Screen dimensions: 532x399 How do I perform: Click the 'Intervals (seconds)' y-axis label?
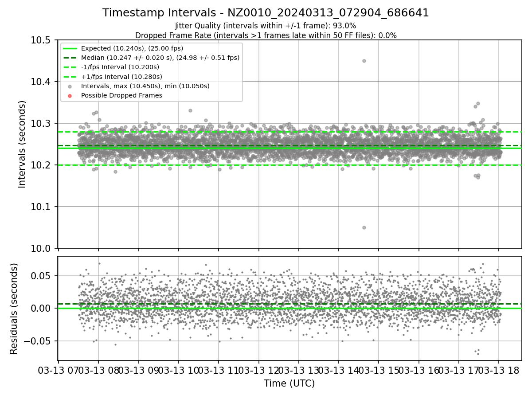[22, 144]
